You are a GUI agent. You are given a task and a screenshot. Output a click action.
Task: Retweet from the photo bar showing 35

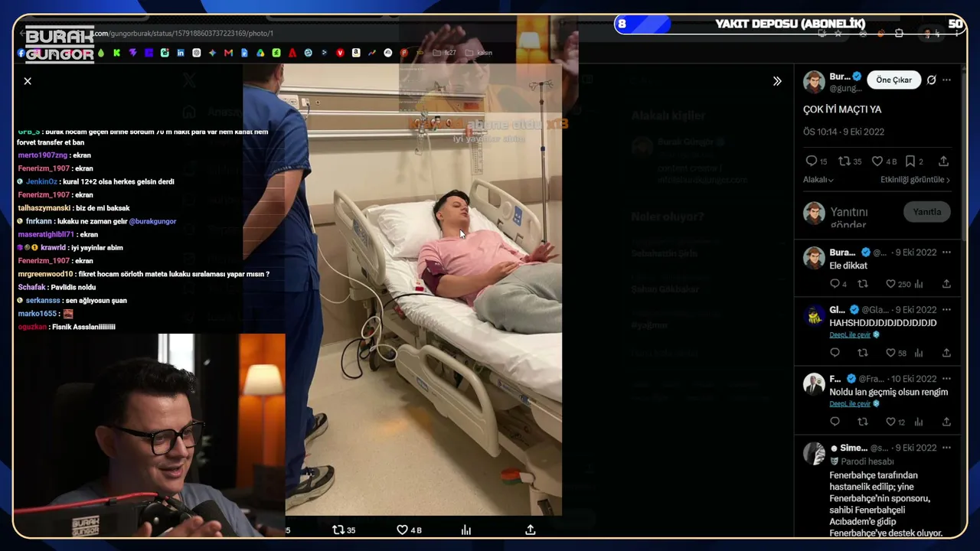click(x=344, y=530)
